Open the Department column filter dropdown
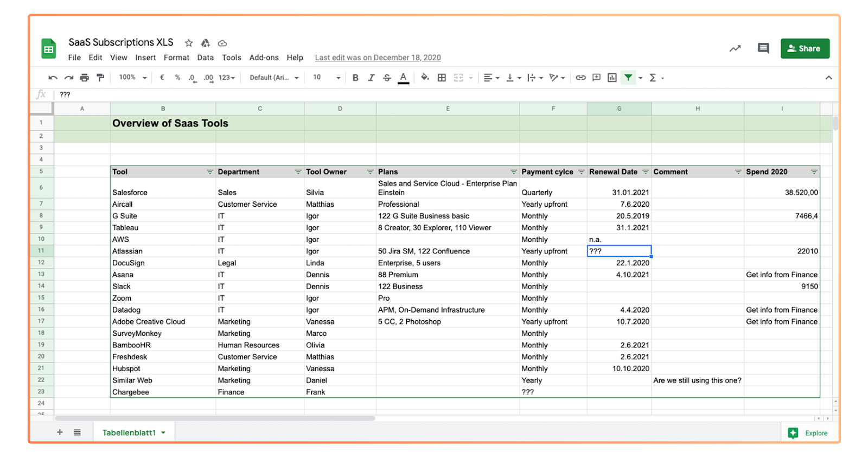 point(298,172)
